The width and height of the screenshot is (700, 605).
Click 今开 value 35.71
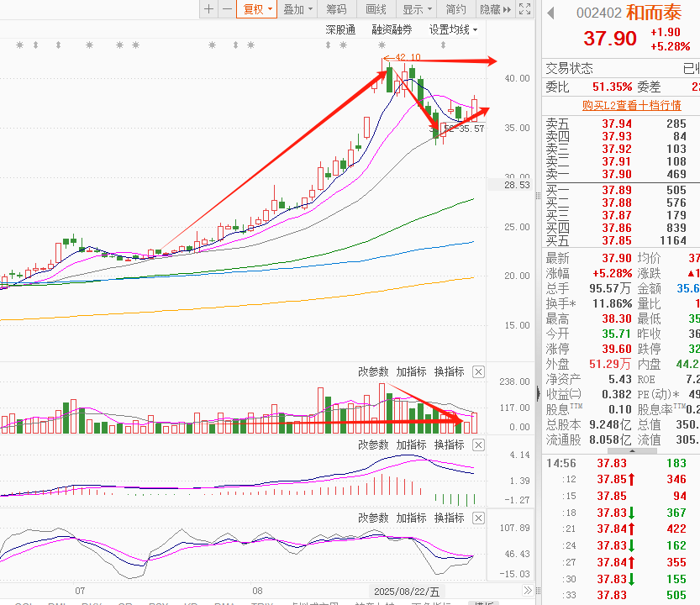pyautogui.click(x=617, y=334)
